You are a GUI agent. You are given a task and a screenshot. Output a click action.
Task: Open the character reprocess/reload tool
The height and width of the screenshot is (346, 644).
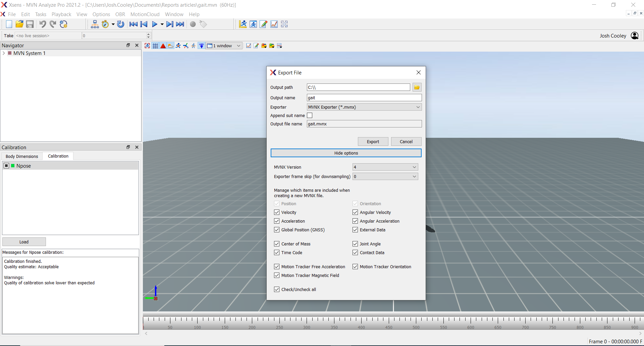(x=121, y=24)
